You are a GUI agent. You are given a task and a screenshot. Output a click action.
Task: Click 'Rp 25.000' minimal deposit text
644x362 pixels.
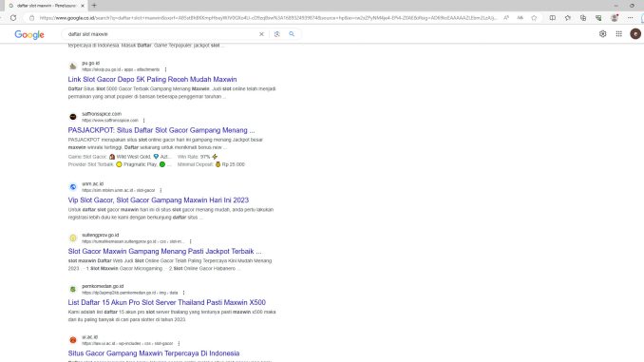[x=234, y=164]
